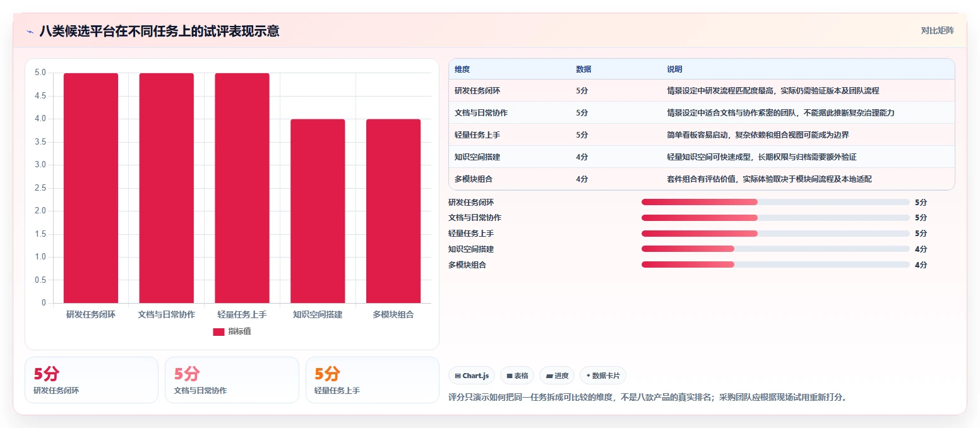980x428 pixels.
Task: Click the 多模块组合 x-axis label
Action: point(393,314)
